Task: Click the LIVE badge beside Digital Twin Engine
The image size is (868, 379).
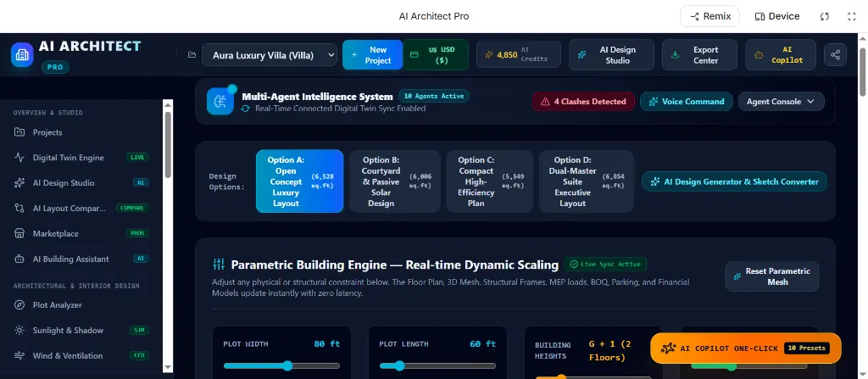Action: 137,158
